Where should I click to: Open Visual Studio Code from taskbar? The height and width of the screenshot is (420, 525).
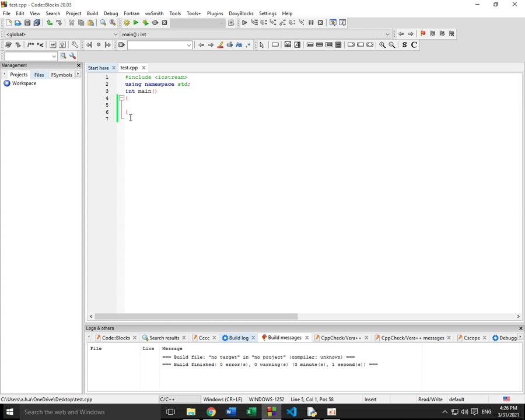(292, 412)
